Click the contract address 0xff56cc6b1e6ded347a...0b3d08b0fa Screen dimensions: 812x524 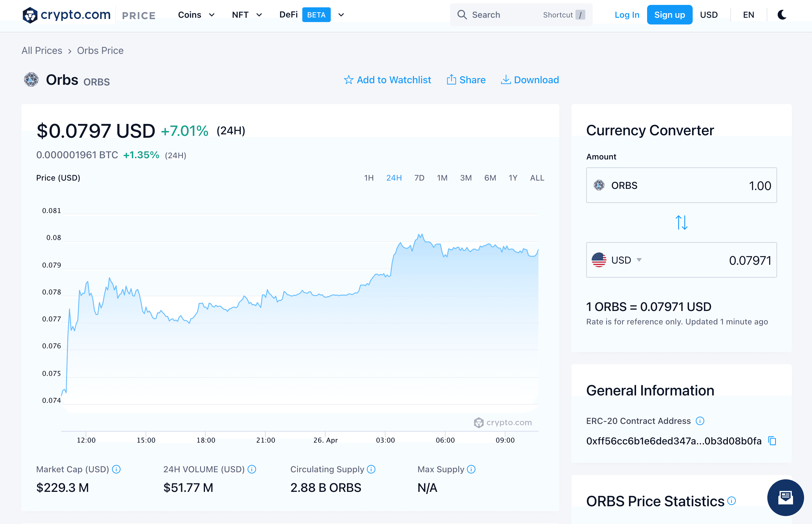[674, 441]
